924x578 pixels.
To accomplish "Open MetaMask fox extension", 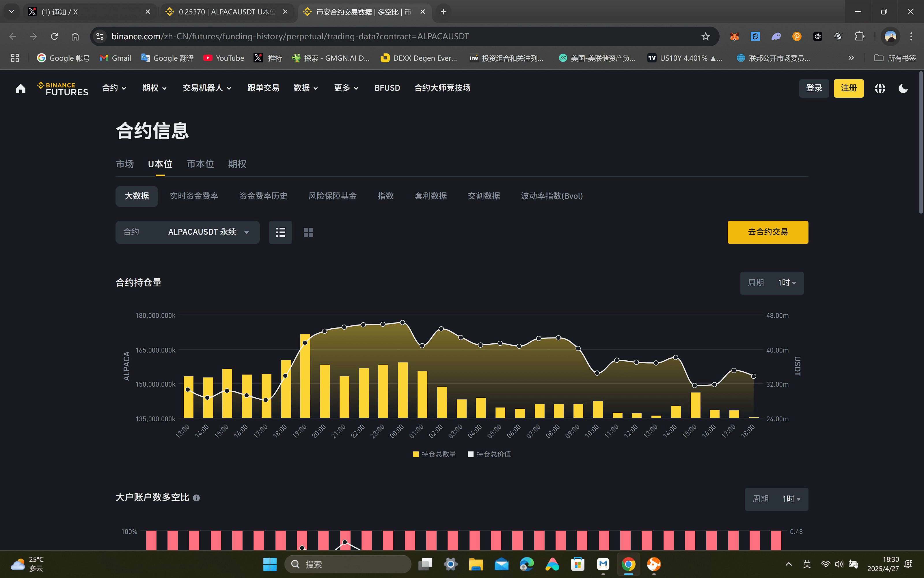I will [x=734, y=36].
